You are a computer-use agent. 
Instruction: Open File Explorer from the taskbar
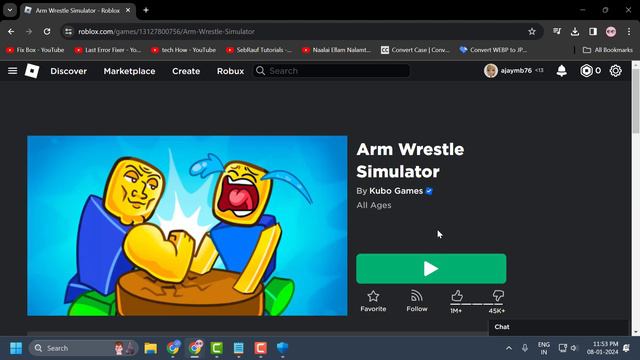[x=151, y=348]
